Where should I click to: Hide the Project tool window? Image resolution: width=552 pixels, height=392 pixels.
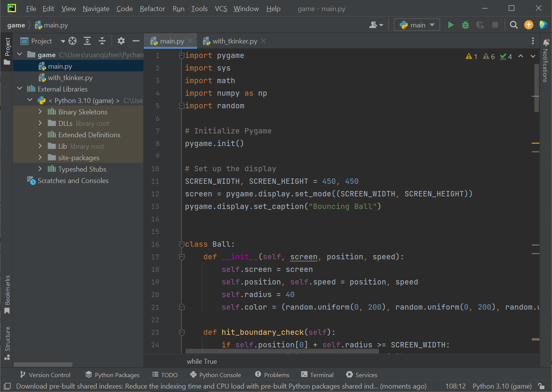[x=136, y=41]
